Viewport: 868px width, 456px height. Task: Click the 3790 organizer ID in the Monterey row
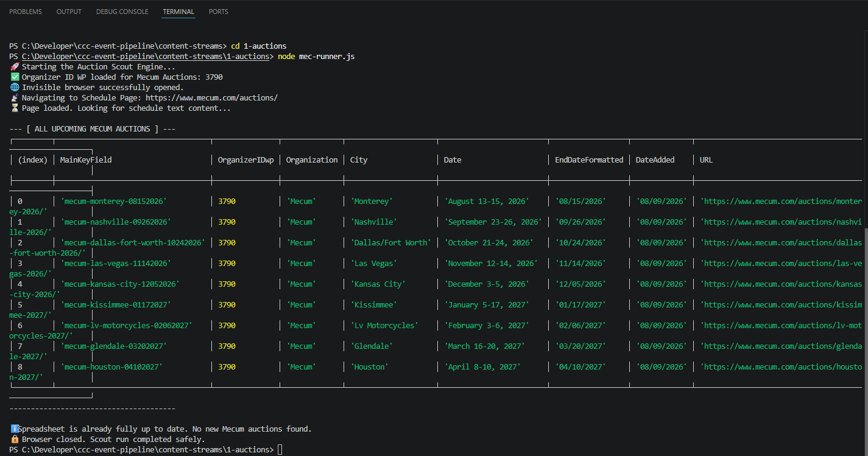[227, 202]
